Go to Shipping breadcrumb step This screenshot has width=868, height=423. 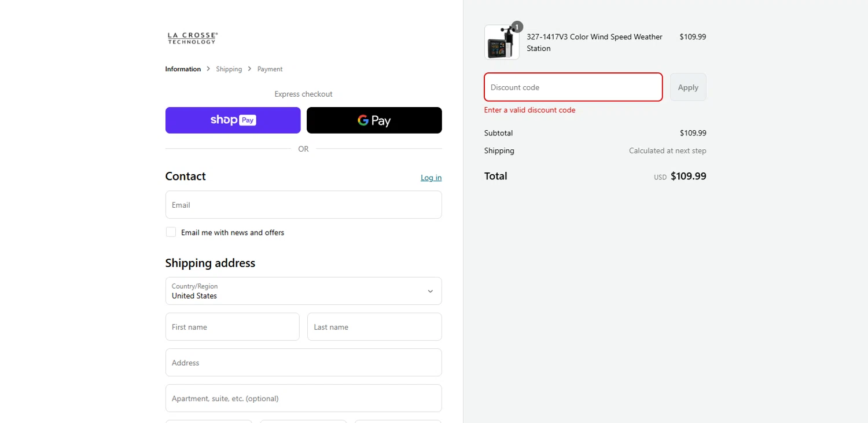(229, 69)
